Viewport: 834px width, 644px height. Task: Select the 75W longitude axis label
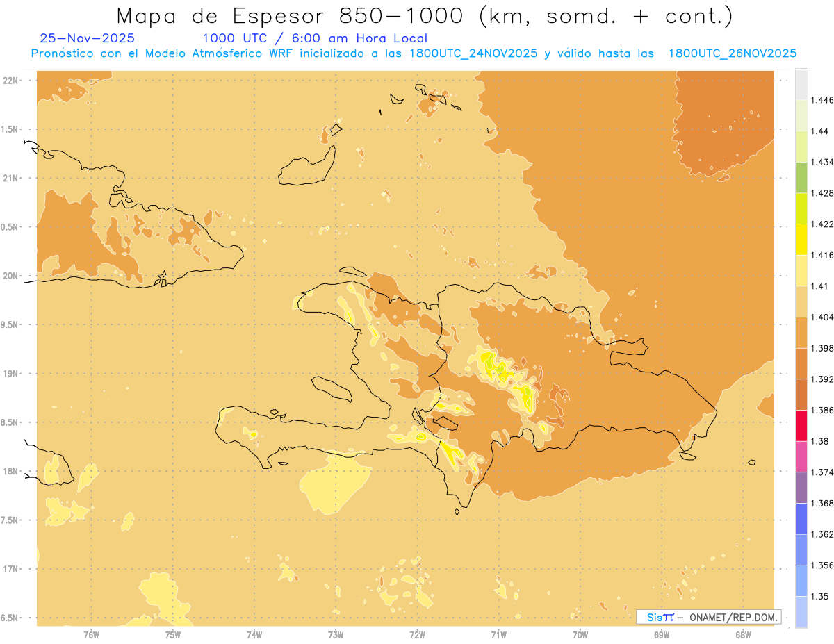coord(172,634)
